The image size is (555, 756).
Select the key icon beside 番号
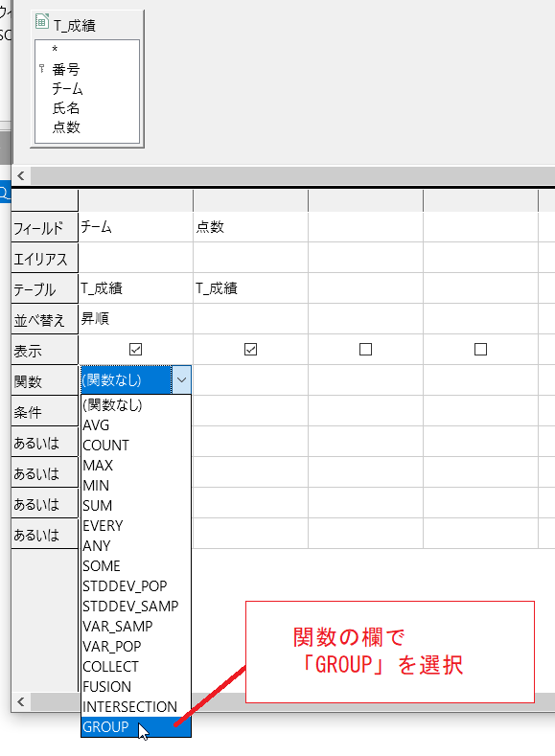[x=41, y=68]
